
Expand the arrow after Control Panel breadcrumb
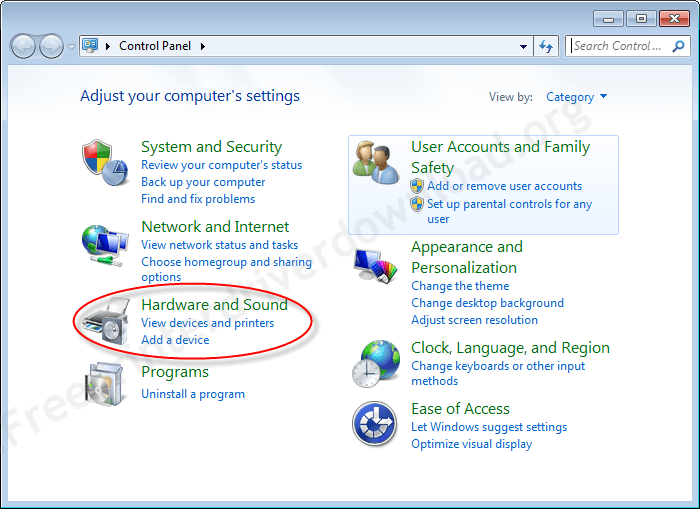(203, 46)
